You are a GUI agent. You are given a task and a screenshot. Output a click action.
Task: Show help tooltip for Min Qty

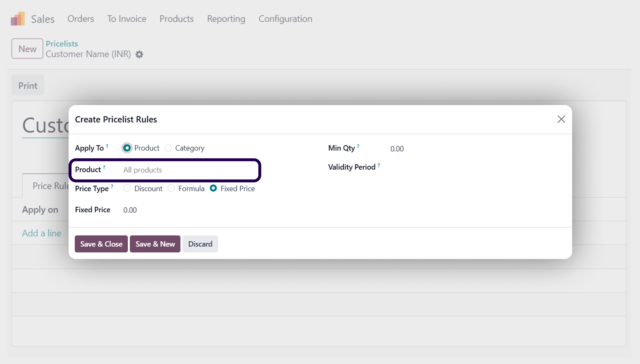tap(358, 146)
